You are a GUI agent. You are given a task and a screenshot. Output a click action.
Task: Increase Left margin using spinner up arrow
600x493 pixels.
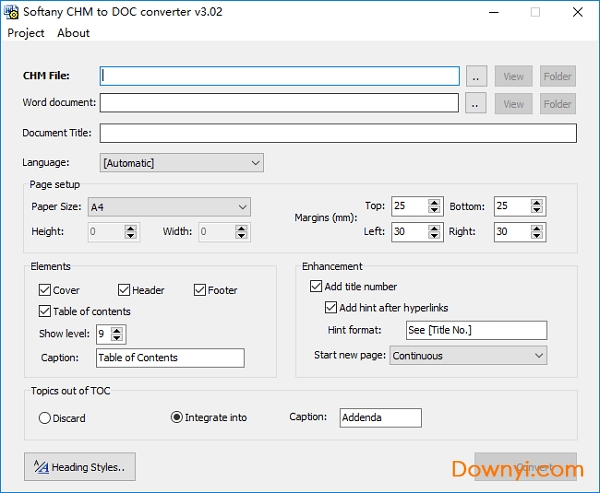(434, 227)
